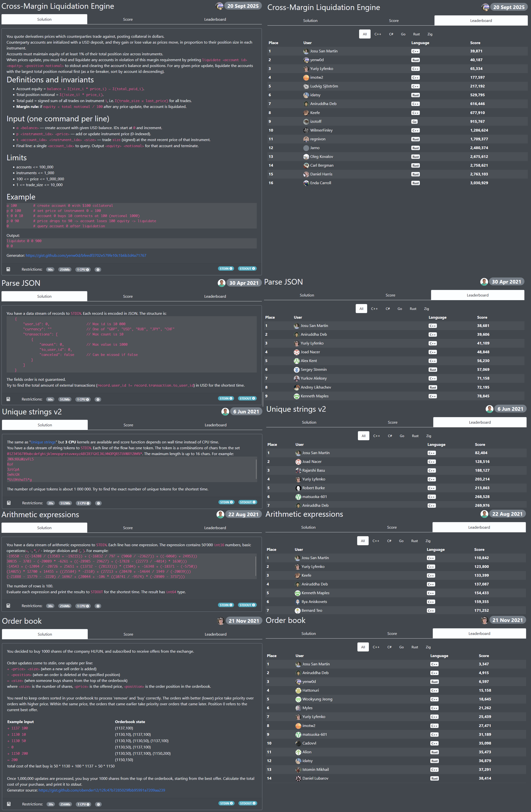
Task: Click calculator icon under Cross-Margin Liquidation Engine
Action: 9,269
